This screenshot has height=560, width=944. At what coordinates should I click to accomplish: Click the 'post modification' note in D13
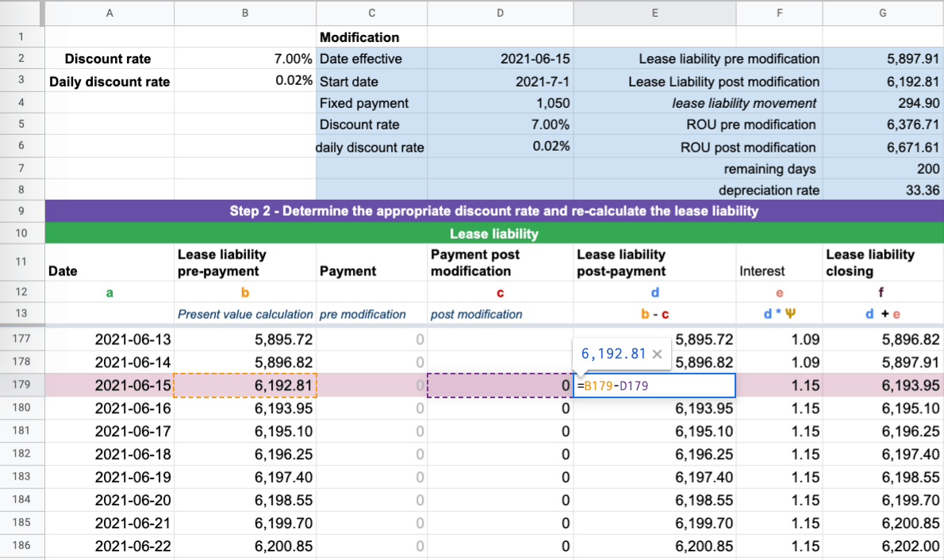click(476, 314)
